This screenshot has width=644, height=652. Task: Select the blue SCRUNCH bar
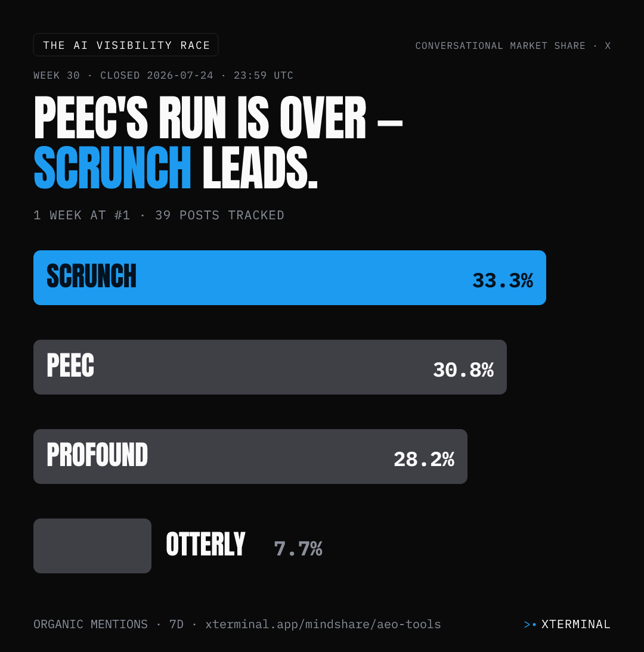(x=290, y=278)
